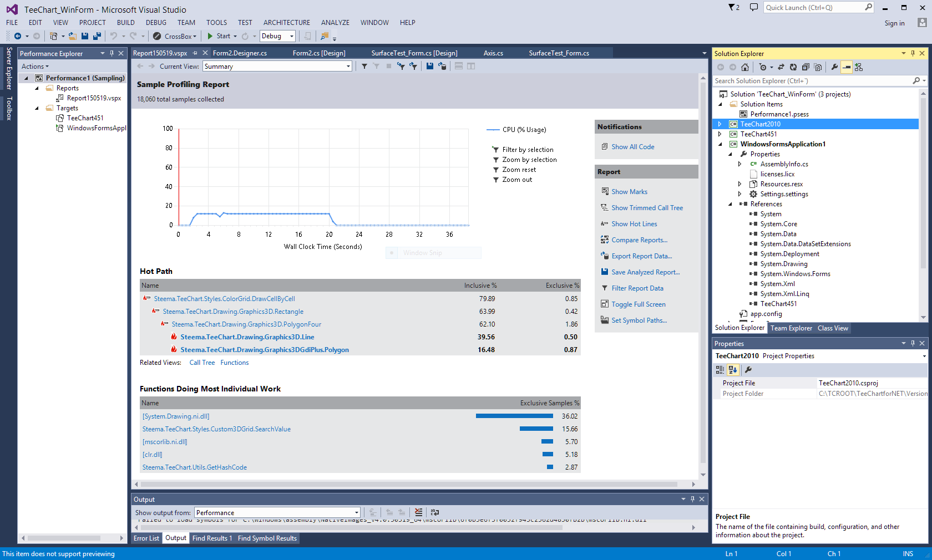The height and width of the screenshot is (560, 932).
Task: Expand the Resources.resx node
Action: (740, 184)
